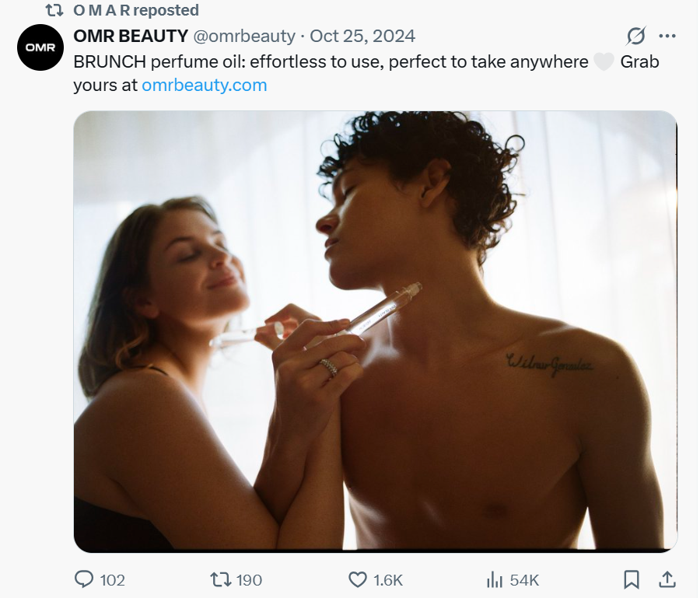Click the @omrbeauty handle

click(x=245, y=36)
